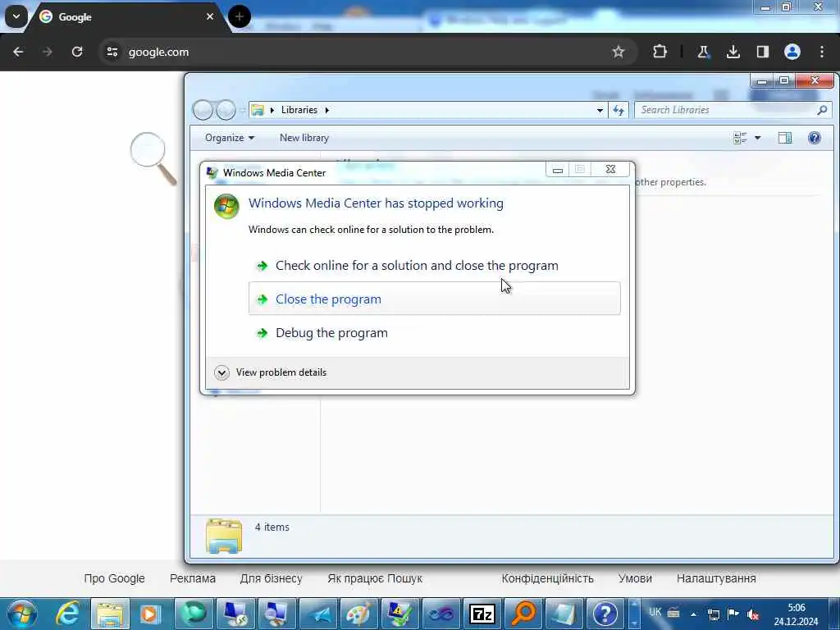Open the Chrome tab search dropdown
This screenshot has width=840, height=630.
click(x=16, y=16)
